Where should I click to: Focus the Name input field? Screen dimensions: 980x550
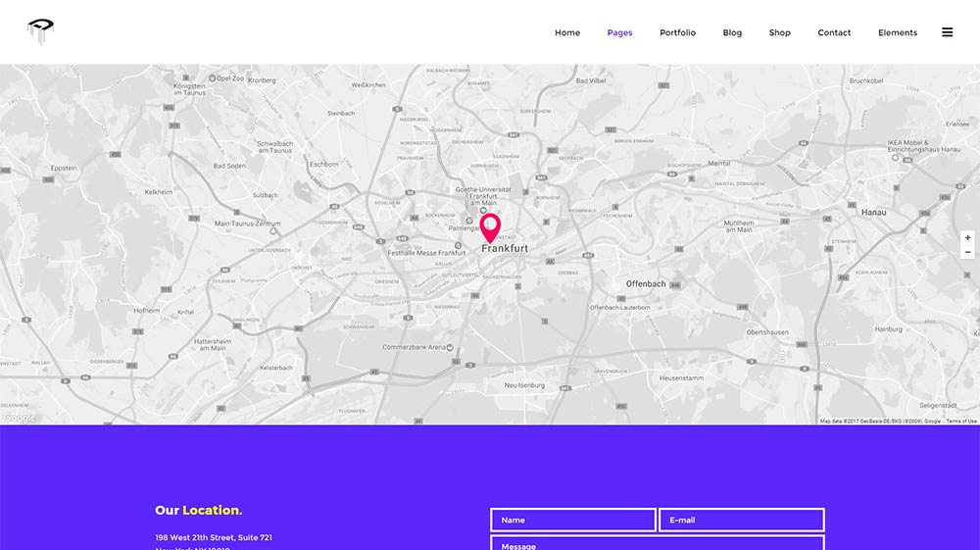(x=572, y=520)
